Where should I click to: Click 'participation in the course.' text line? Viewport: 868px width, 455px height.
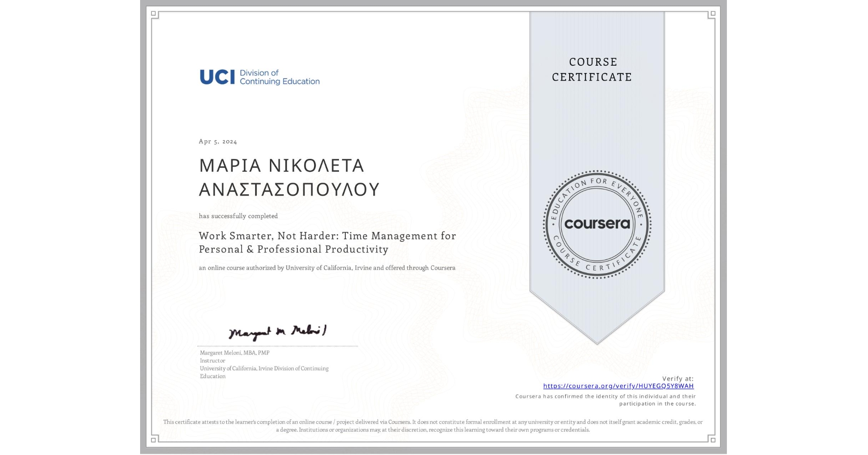click(x=657, y=404)
